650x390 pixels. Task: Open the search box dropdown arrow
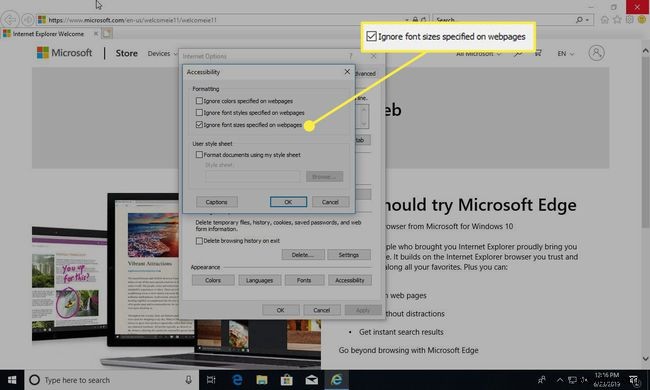pyautogui.click(x=587, y=20)
